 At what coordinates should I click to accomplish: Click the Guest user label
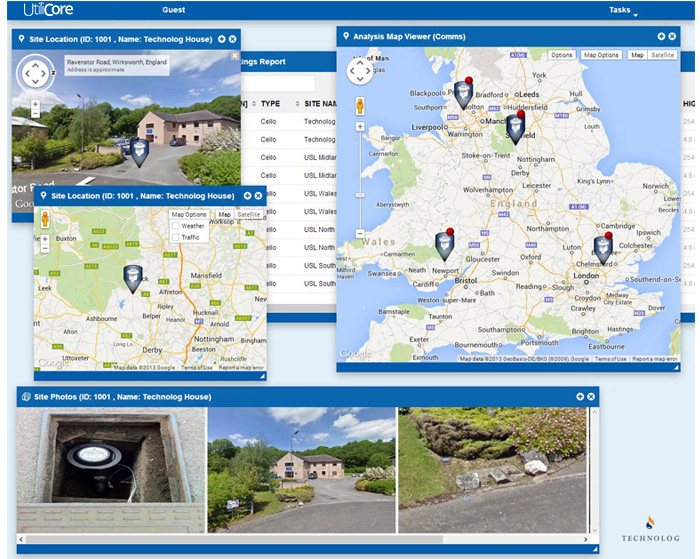pyautogui.click(x=174, y=10)
